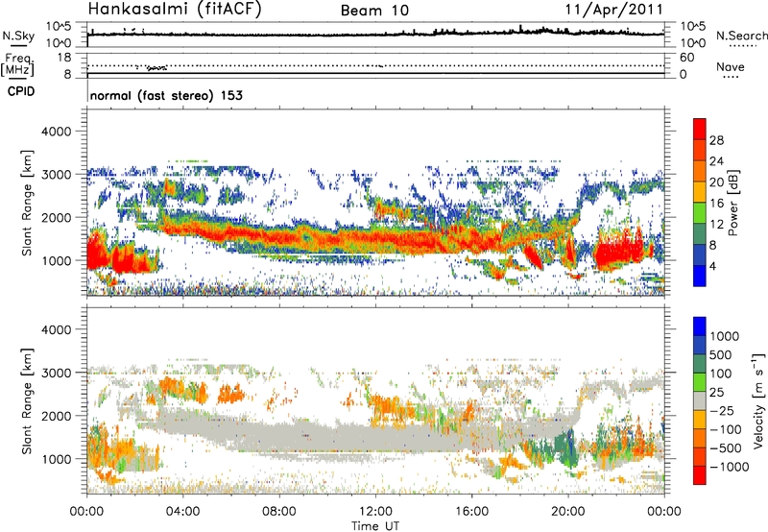Viewport: 768px width, 532px height.
Task: Click the 2000 tick on power panel
Action: 57,217
